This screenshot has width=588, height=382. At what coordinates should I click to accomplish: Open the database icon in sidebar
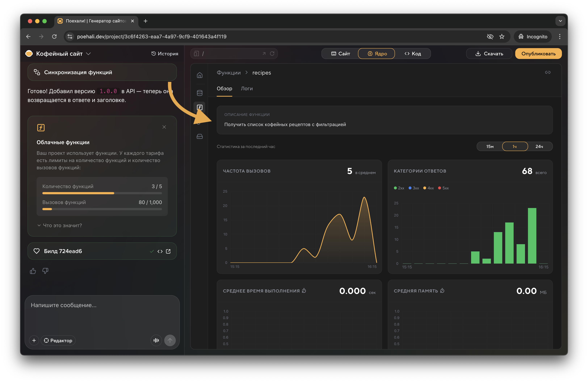tap(200, 93)
